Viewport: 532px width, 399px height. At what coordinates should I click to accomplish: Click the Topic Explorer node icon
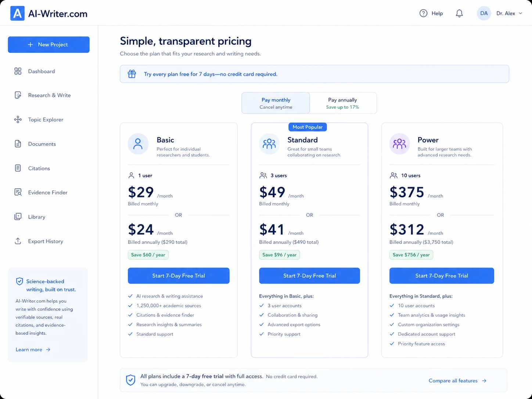18,119
